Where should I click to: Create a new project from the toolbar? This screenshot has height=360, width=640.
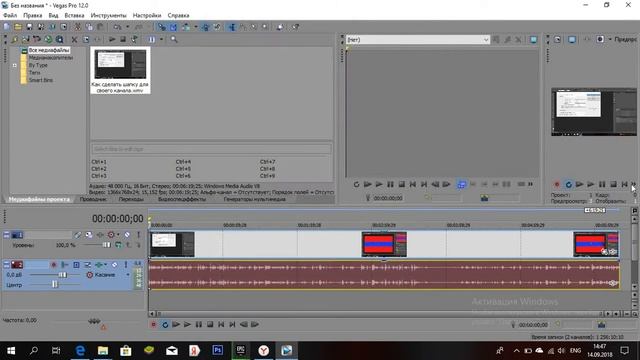pos(7,27)
